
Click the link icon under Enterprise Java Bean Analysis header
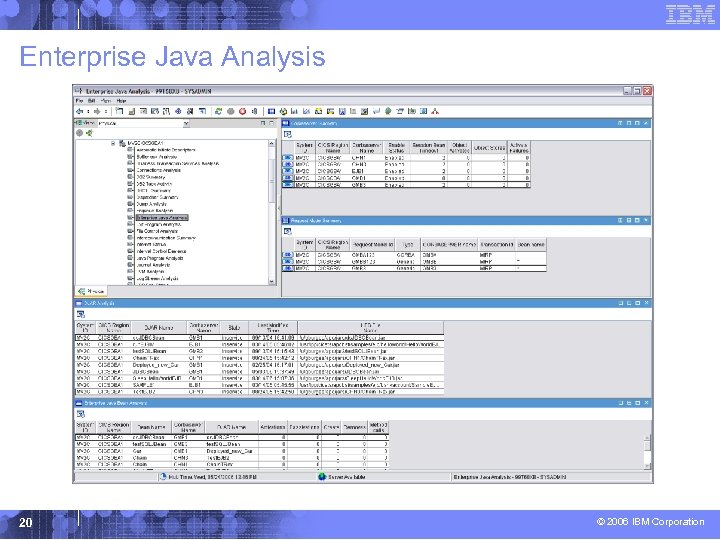tap(80, 414)
